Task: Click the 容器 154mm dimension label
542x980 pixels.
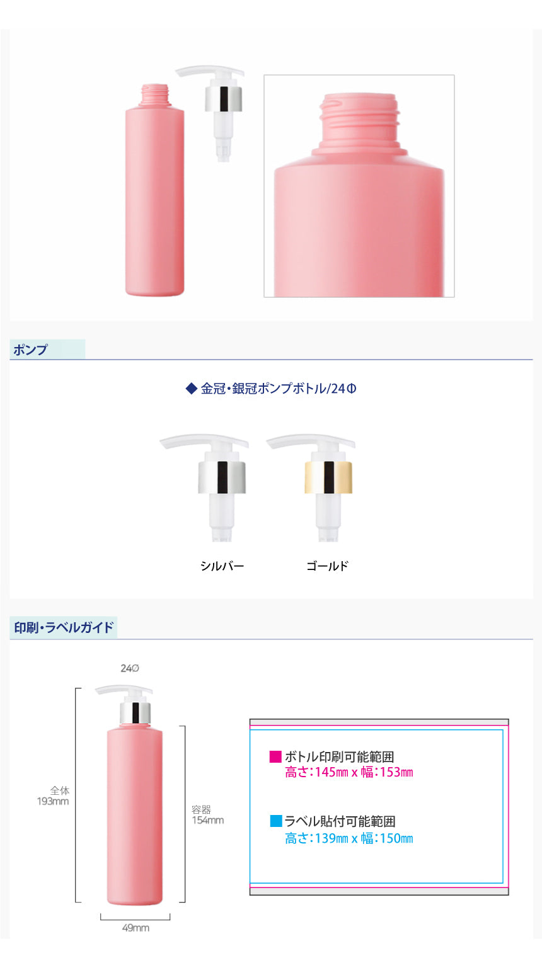Action: [208, 814]
